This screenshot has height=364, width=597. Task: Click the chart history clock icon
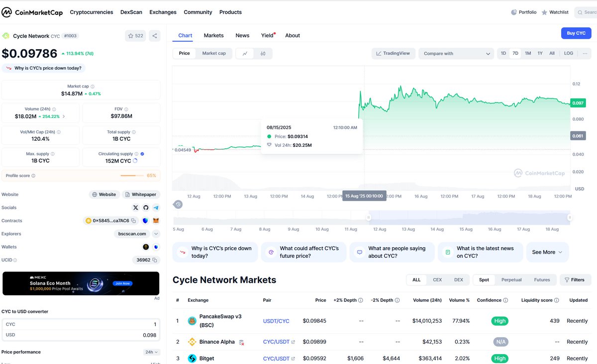178,204
